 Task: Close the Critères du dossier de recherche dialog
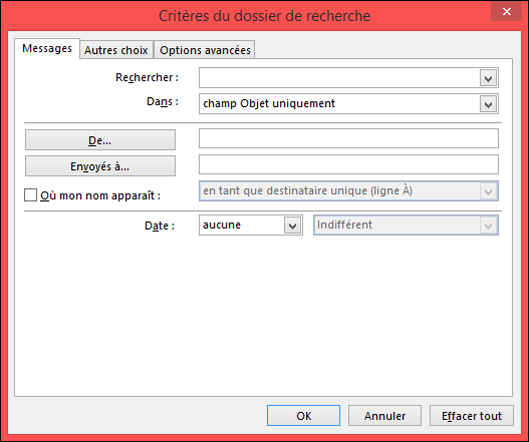coord(506,12)
